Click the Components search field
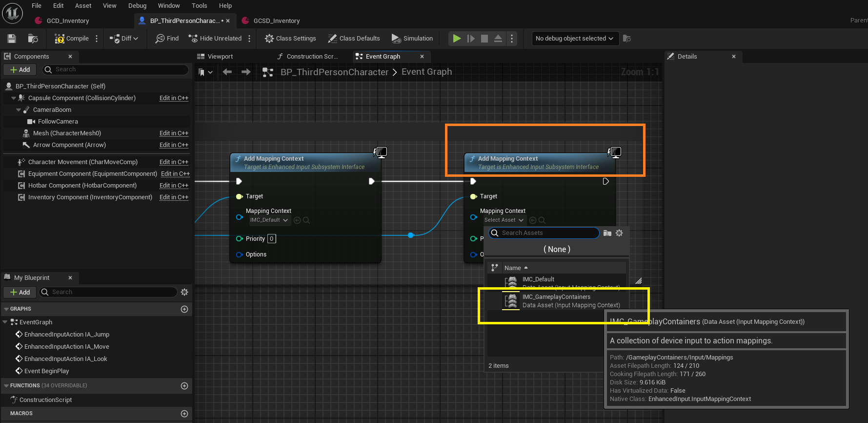The image size is (868, 423). [x=115, y=70]
